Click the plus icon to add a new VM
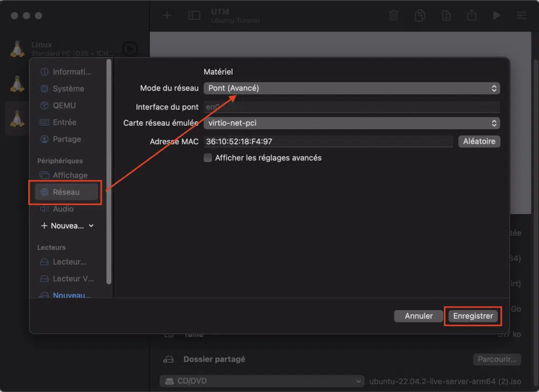This screenshot has height=392, width=539. [167, 15]
